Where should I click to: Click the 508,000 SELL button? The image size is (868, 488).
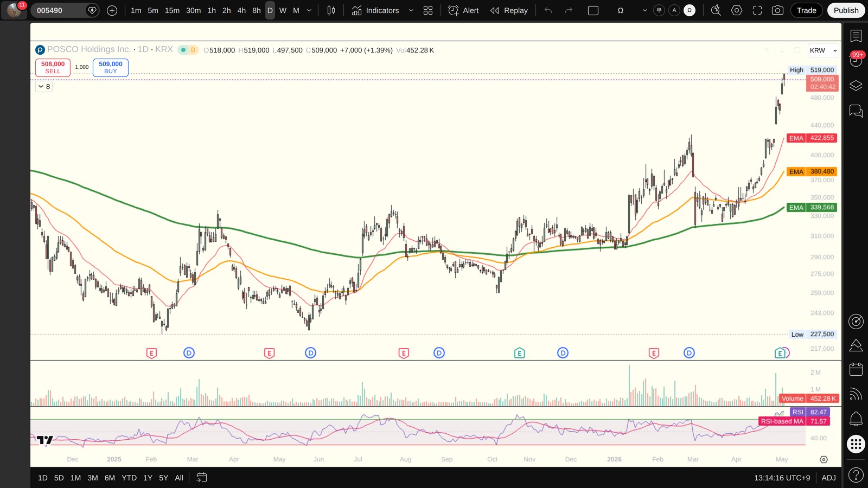(x=53, y=67)
